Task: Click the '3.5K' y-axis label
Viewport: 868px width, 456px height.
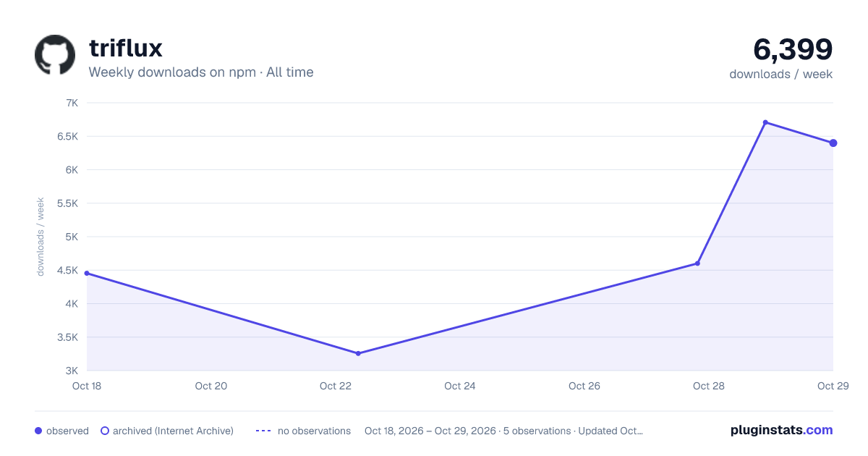Action: point(67,337)
